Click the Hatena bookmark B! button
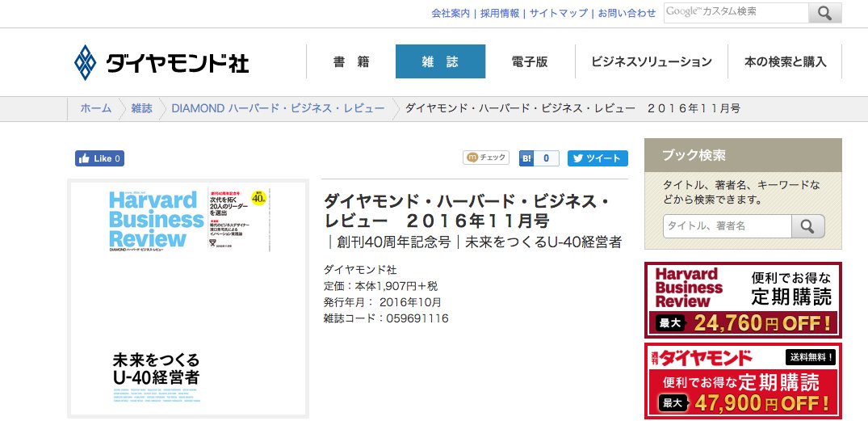 (x=526, y=158)
